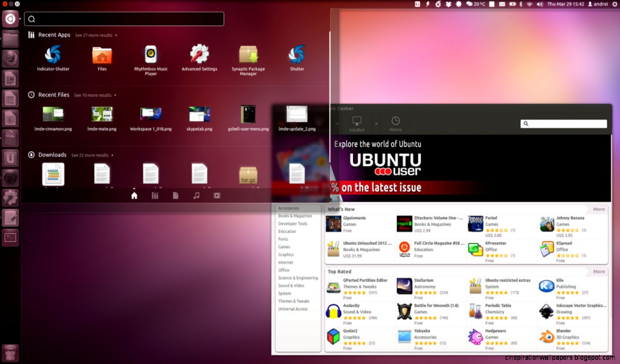Open the volume indicator in the top panel
Viewport: 620px width, 364px height.
click(x=540, y=4)
